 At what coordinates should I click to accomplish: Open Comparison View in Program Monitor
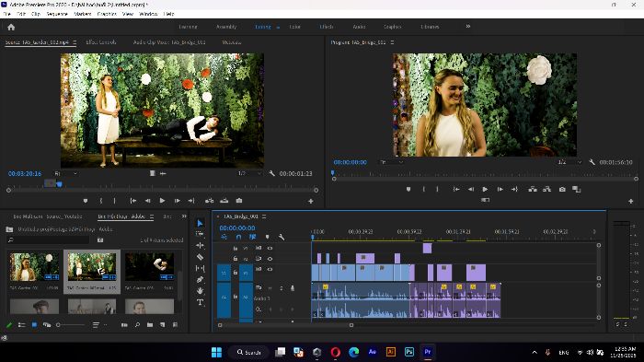coord(577,189)
